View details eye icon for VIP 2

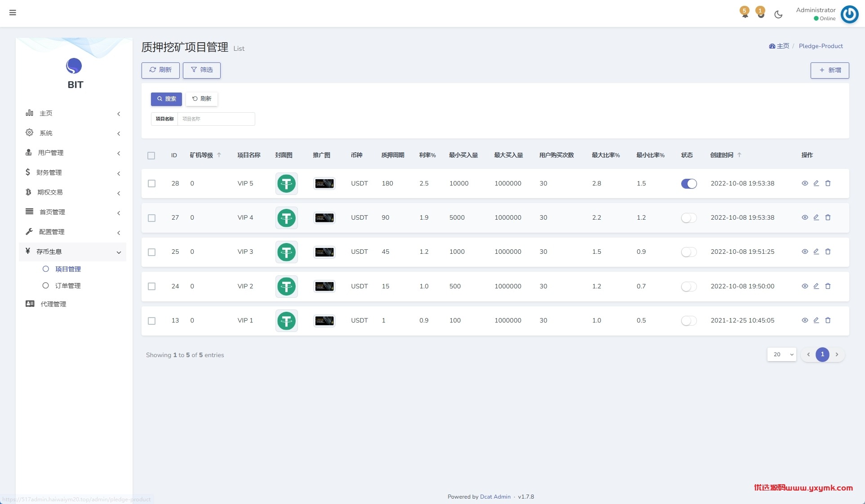tap(805, 286)
